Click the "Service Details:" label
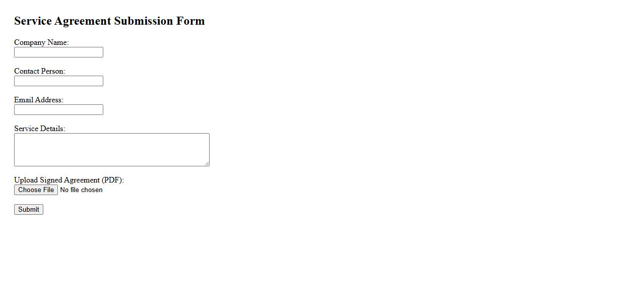Image resolution: width=644 pixels, height=303 pixels. tap(39, 129)
